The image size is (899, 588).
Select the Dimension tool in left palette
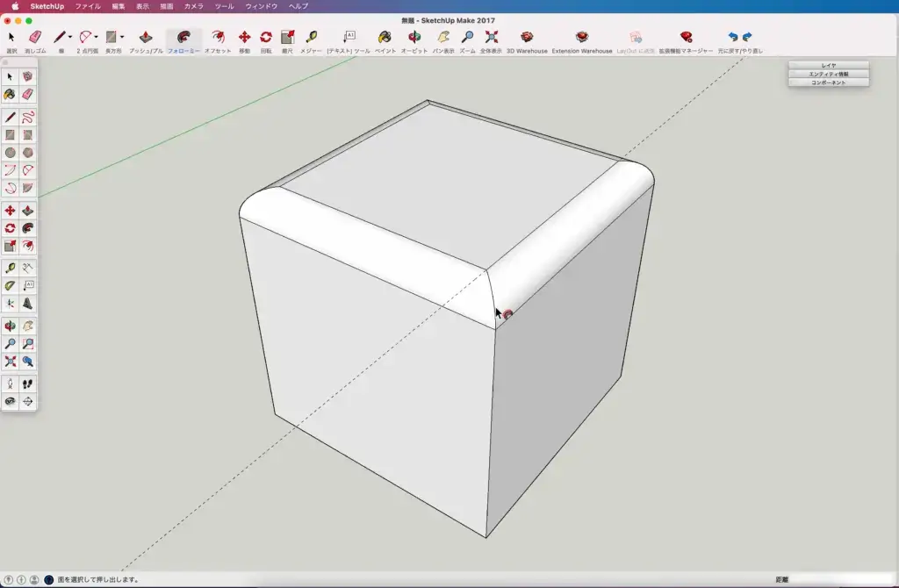pyautogui.click(x=27, y=268)
